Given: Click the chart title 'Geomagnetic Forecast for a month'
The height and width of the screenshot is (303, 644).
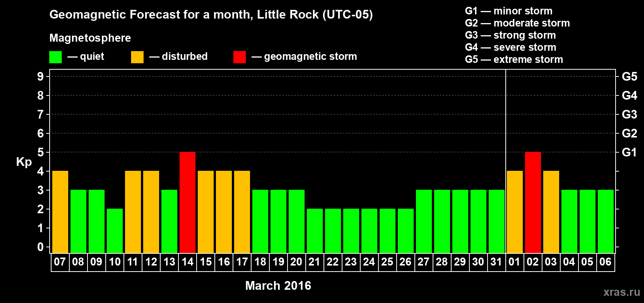Looking at the screenshot, I should pos(151,14).
